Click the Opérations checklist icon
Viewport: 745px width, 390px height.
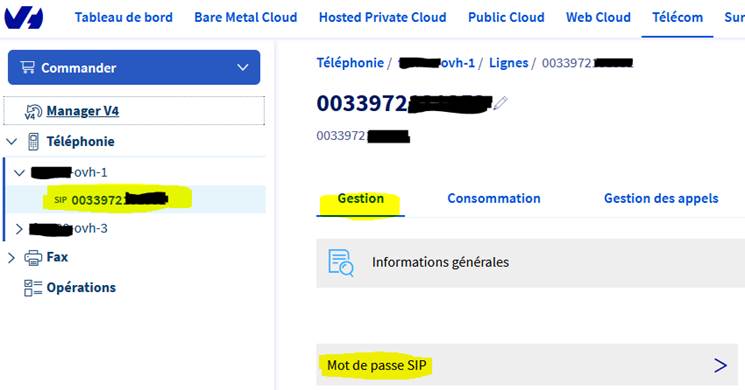33,287
